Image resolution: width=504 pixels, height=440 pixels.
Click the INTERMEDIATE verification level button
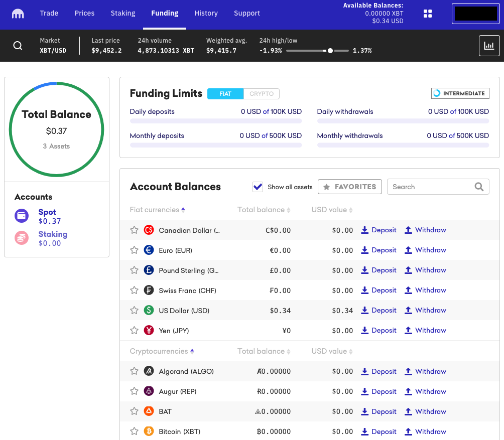click(x=460, y=93)
